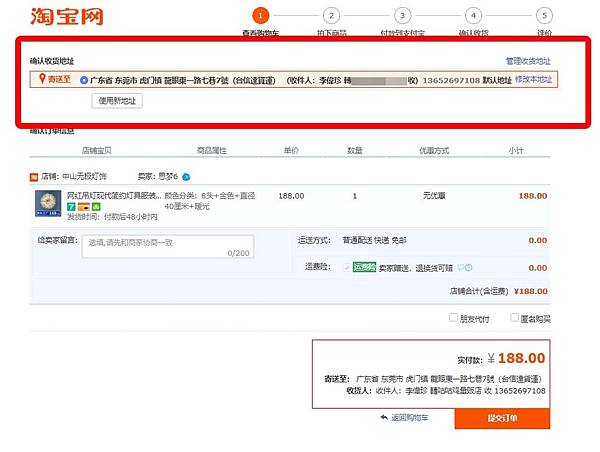Enable the 朋友代付 checkbox
The height and width of the screenshot is (452, 600).
click(x=453, y=318)
